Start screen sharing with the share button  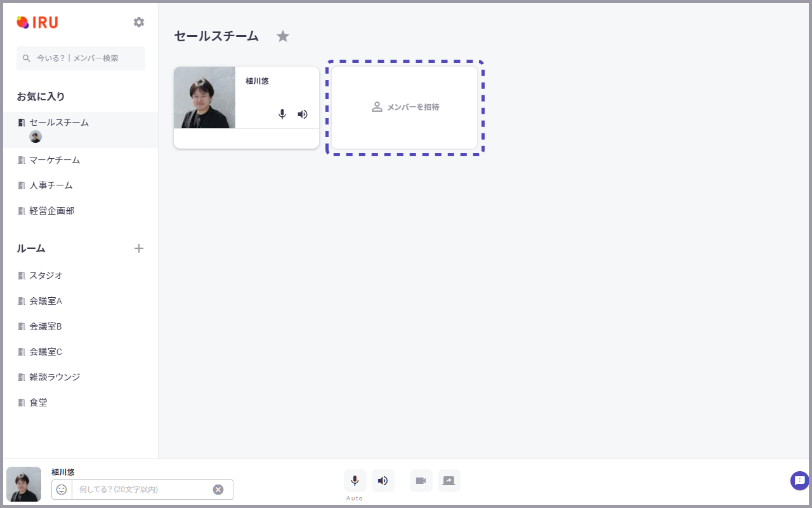449,481
